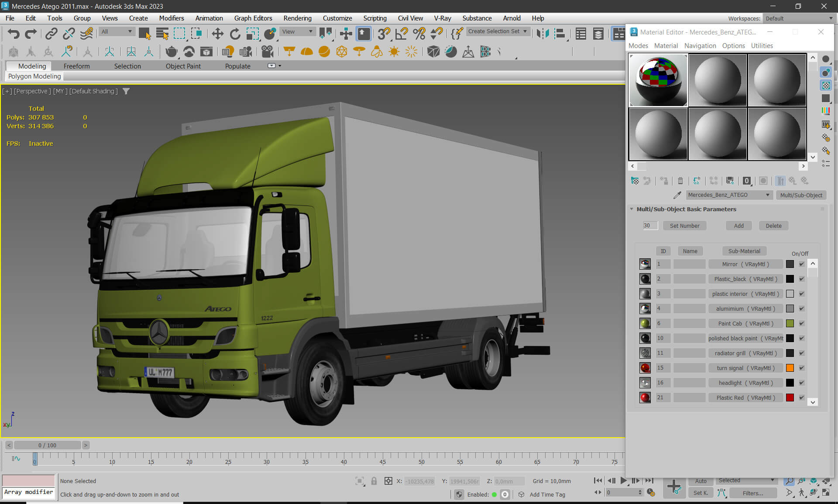Activate the Select and Move tool

point(217,34)
